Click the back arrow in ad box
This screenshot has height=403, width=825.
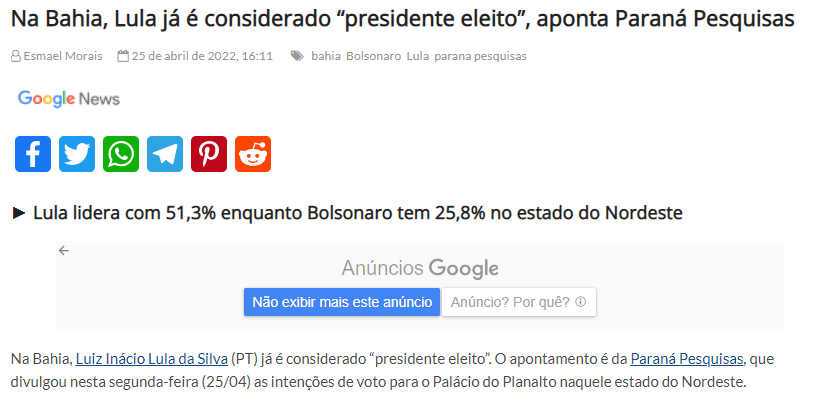(64, 251)
